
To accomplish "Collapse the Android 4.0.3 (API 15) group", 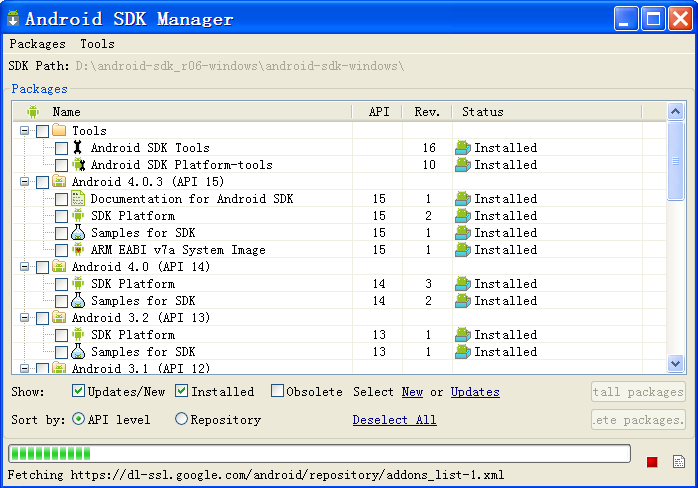I will tap(25, 182).
